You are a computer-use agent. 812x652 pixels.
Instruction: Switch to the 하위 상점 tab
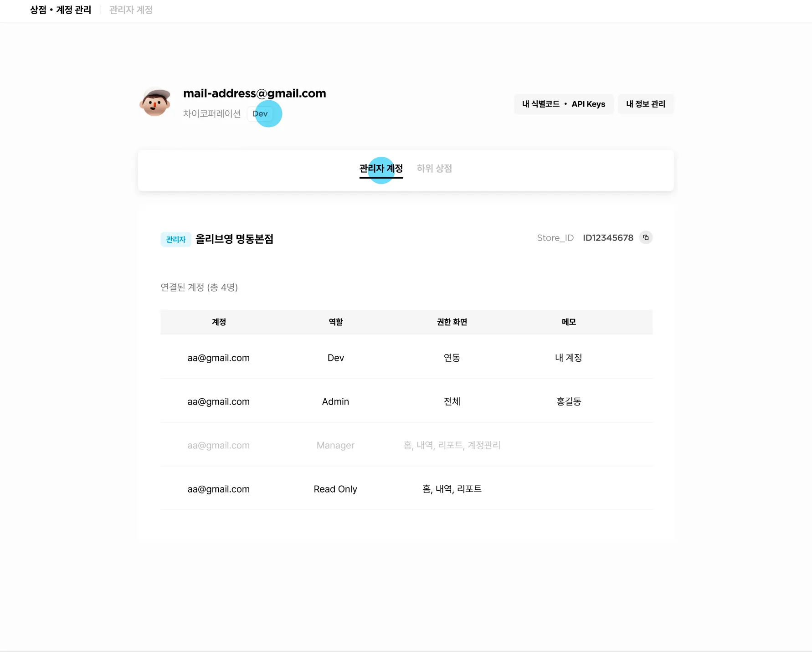tap(434, 169)
